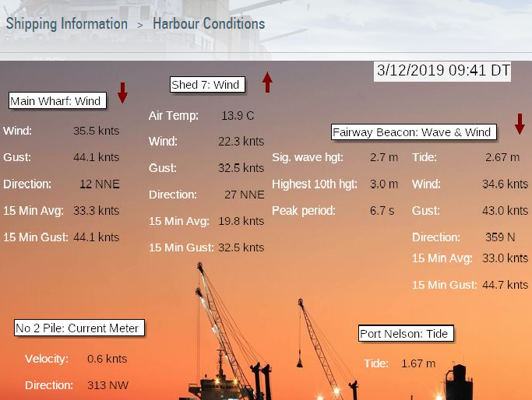Select Sig. wave hgt value 2.7 m

point(384,157)
